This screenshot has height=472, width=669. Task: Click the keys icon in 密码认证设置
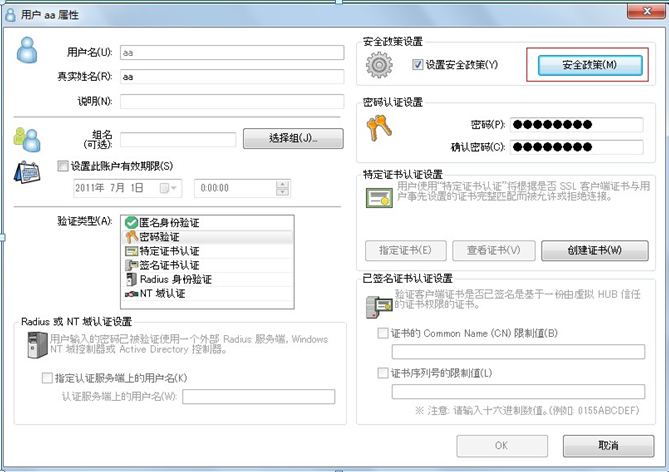(x=379, y=128)
